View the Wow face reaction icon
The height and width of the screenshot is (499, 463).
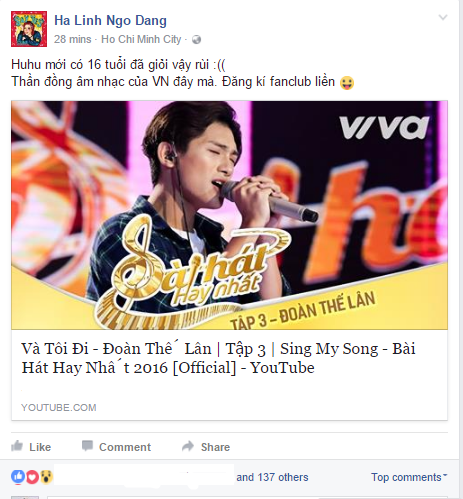tap(46, 477)
